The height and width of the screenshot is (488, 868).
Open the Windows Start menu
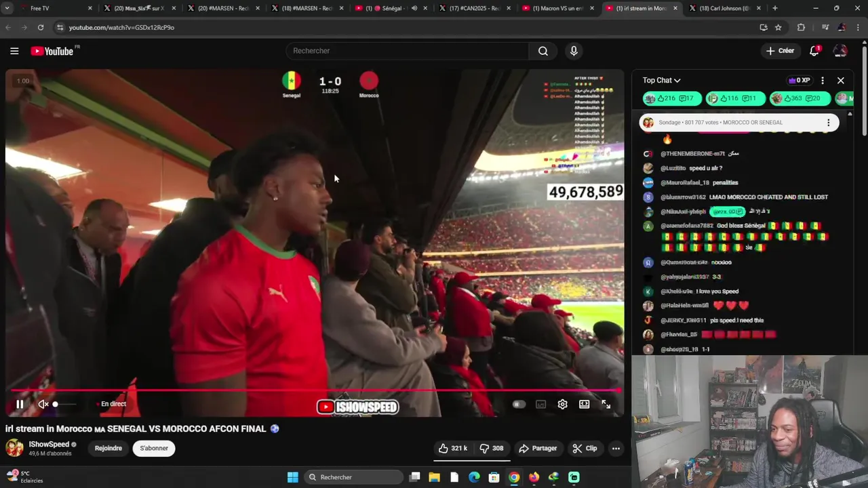(292, 477)
